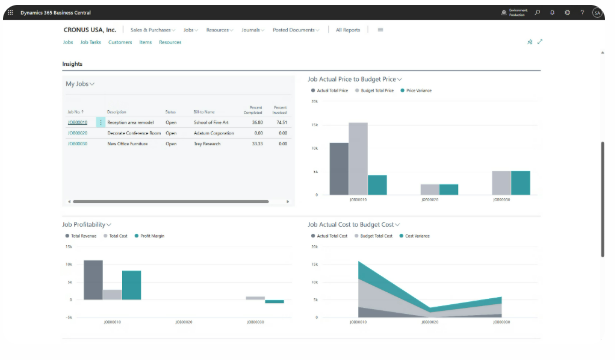Select the Decorate Conference Room description cell

pos(134,133)
